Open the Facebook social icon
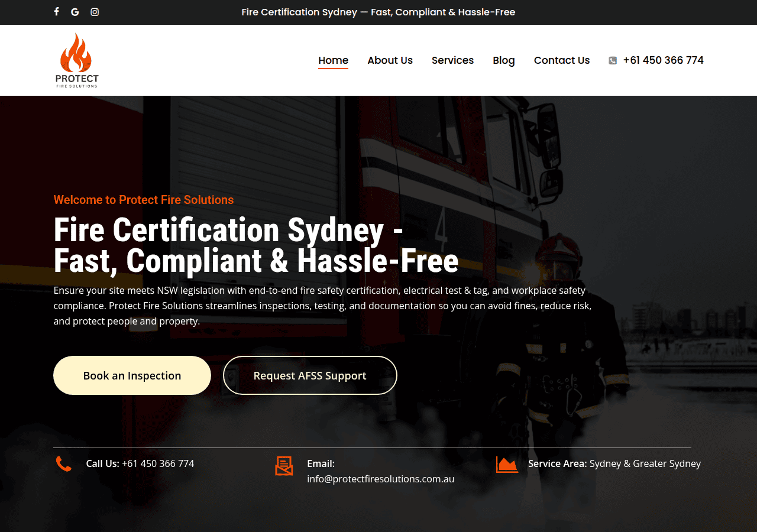The height and width of the screenshot is (532, 757). point(57,12)
